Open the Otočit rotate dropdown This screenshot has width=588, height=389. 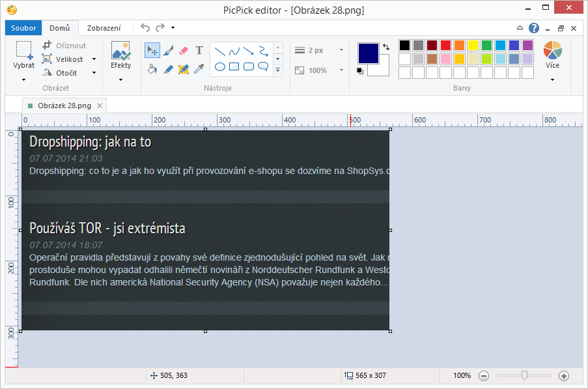click(x=94, y=73)
